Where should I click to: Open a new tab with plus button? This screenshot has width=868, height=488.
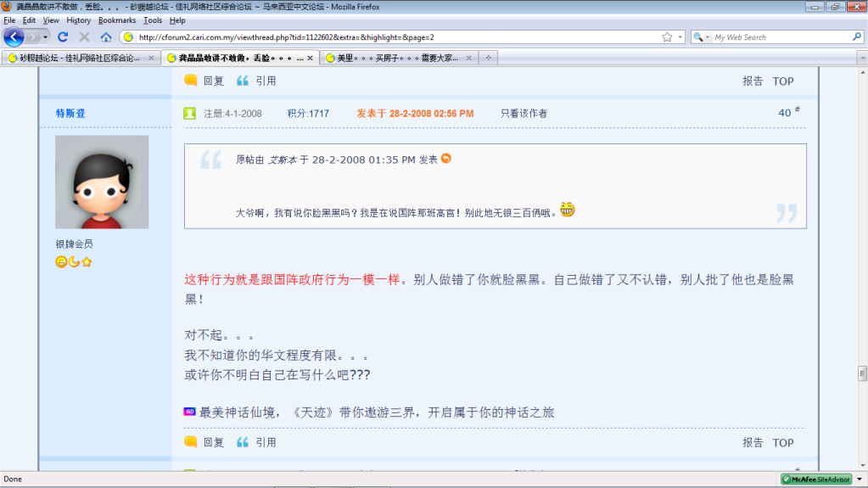pyautogui.click(x=488, y=58)
